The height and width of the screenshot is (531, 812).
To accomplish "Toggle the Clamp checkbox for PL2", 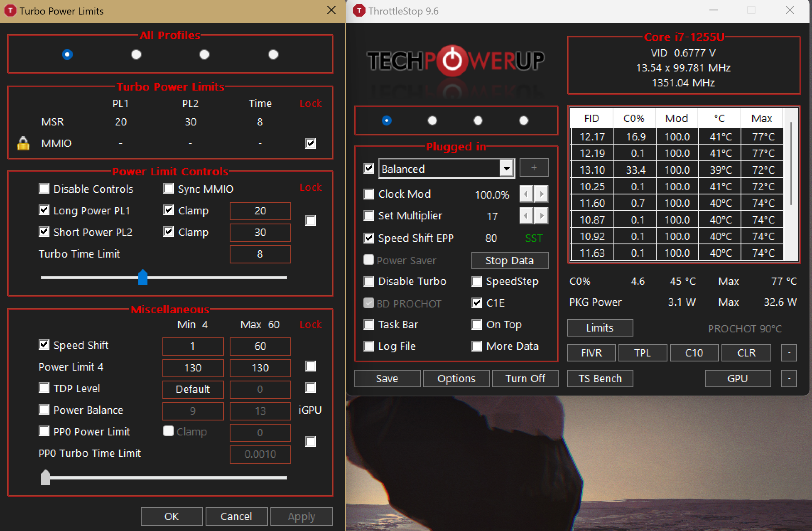I will [169, 232].
